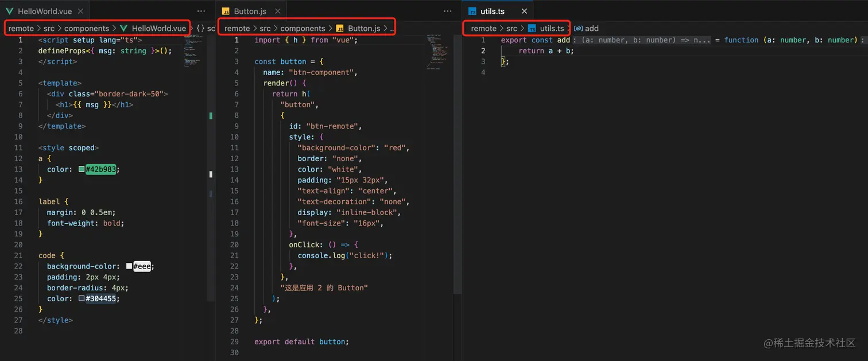Select 'src' breadcrumb in utils.ts editor
This screenshot has width=868, height=361.
512,28
